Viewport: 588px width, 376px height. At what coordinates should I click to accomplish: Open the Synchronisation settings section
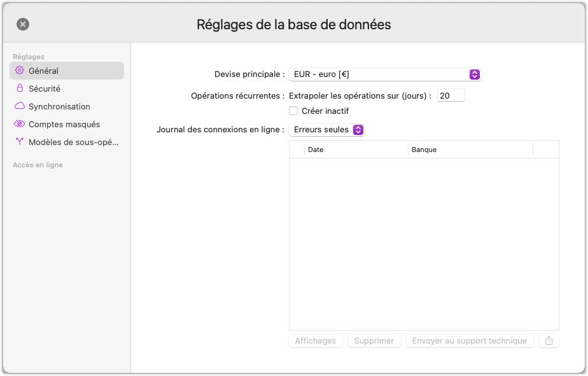59,106
